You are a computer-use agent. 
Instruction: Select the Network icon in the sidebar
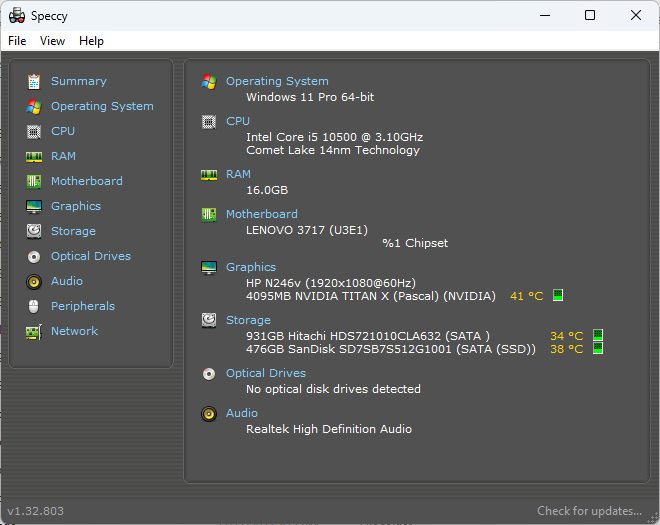(x=34, y=331)
